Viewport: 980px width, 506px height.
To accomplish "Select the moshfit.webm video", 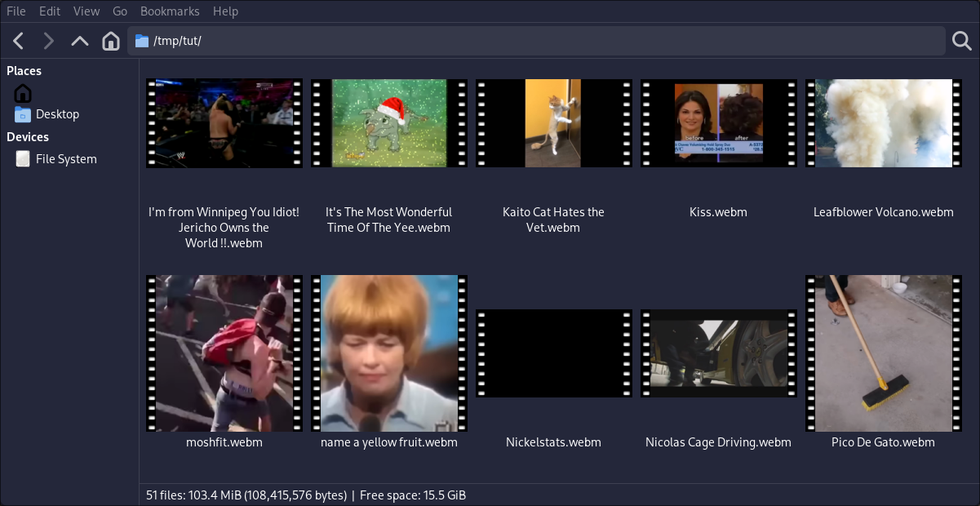I will point(224,353).
